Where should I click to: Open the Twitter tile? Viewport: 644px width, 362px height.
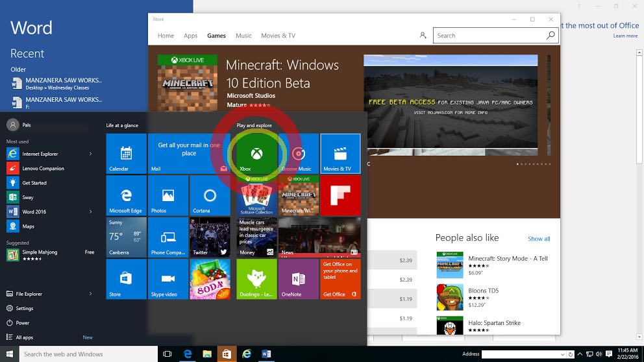pyautogui.click(x=210, y=237)
